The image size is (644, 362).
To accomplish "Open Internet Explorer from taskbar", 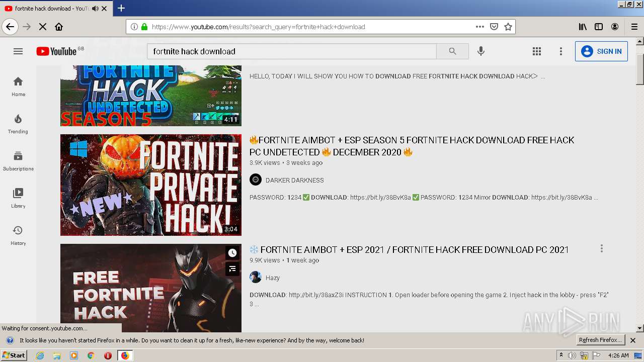I will 40,355.
